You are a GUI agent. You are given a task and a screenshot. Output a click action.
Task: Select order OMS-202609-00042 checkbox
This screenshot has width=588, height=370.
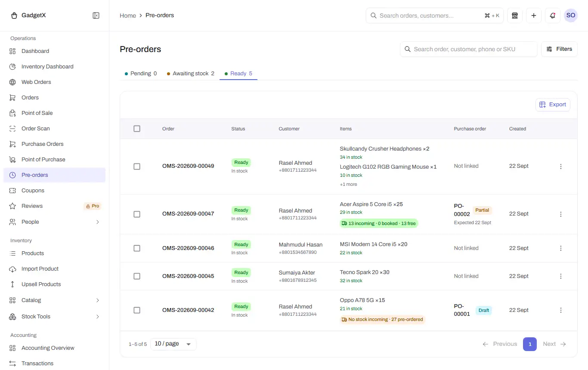(137, 310)
